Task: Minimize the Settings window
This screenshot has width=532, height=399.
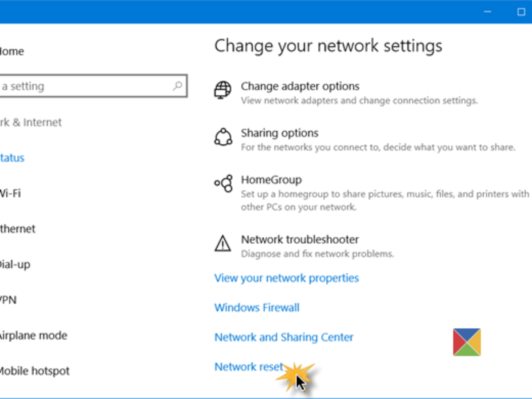Action: point(488,12)
